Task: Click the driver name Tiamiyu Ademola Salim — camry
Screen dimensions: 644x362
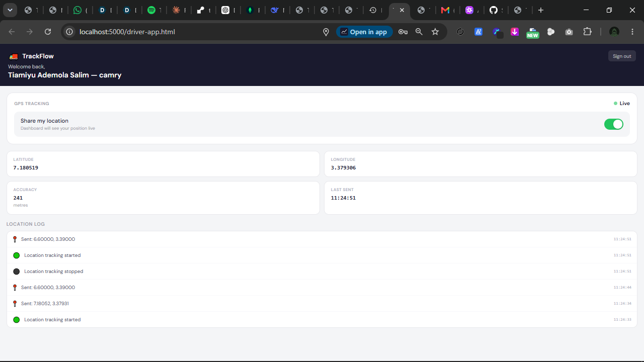Action: (65, 75)
